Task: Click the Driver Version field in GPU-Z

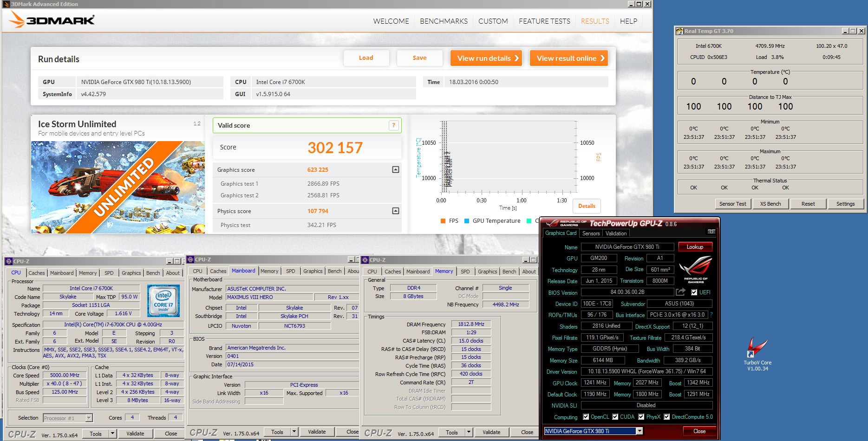Action: click(x=647, y=371)
